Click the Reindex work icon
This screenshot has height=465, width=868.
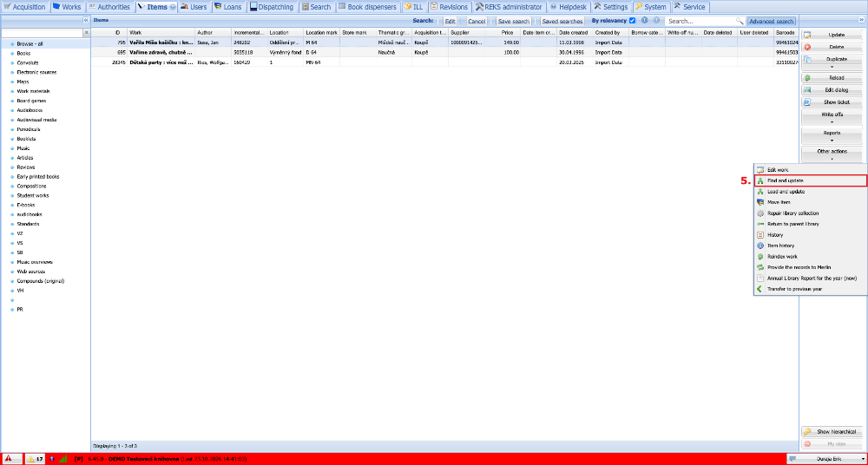[760, 256]
